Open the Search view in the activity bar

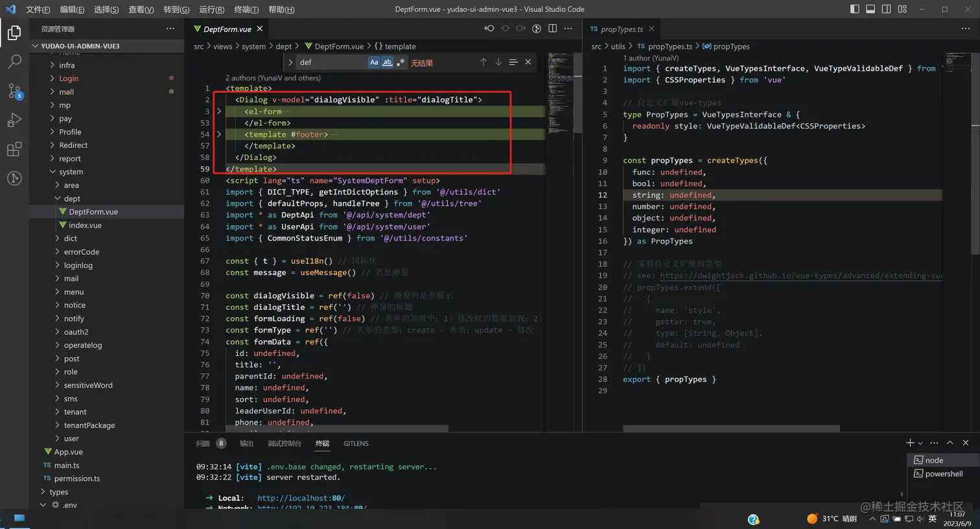click(14, 62)
